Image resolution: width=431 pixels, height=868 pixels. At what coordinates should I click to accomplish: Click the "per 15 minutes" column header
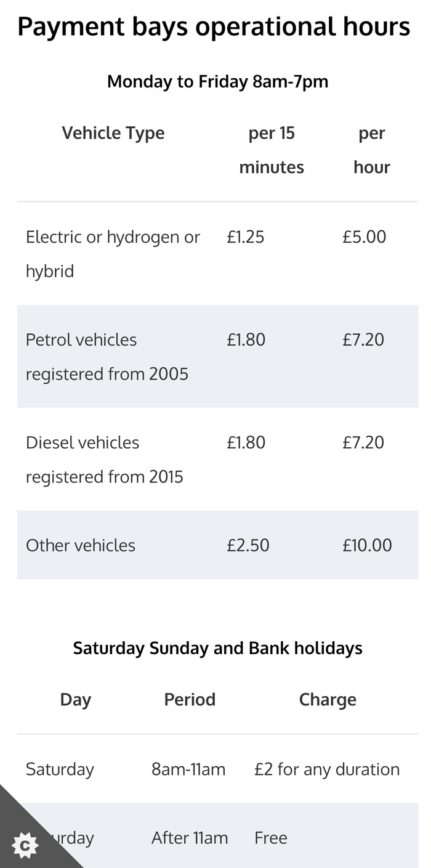pos(272,150)
